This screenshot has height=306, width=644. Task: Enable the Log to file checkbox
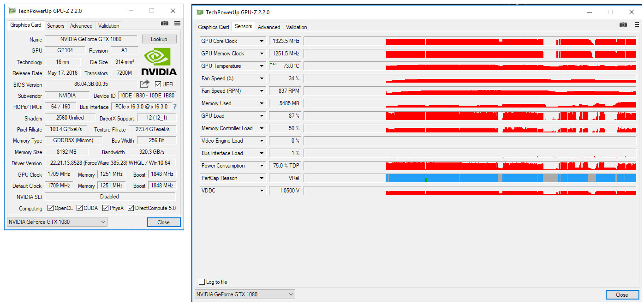pyautogui.click(x=202, y=282)
